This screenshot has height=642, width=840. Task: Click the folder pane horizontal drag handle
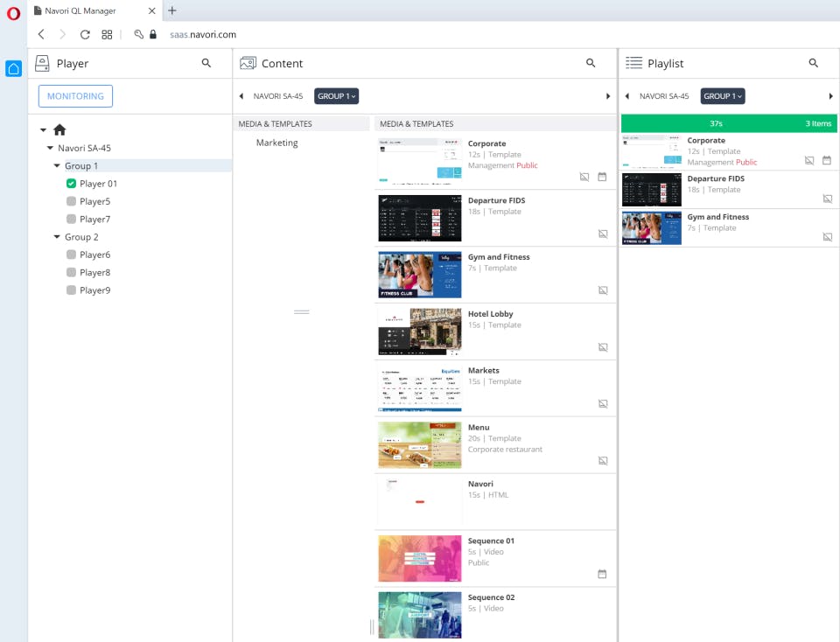point(302,311)
